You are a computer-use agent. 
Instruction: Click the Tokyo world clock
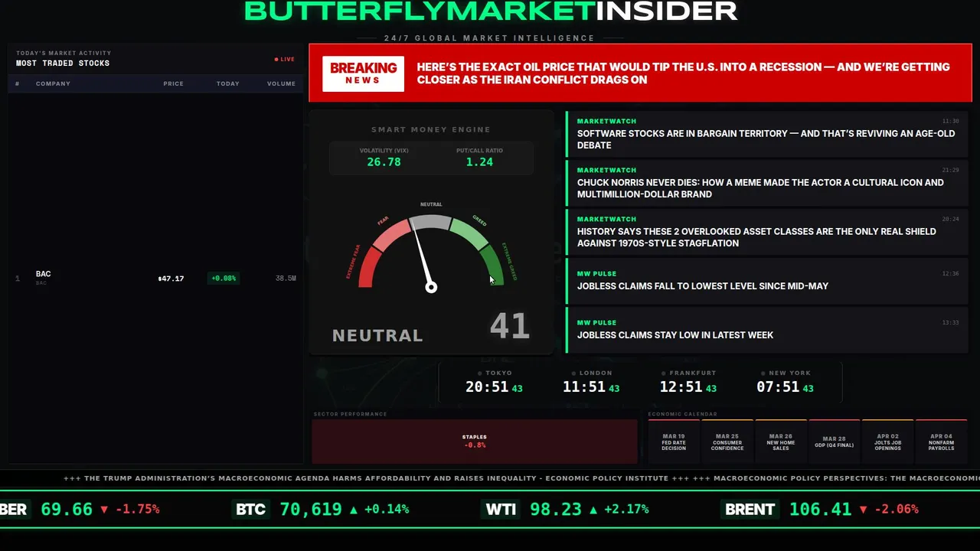(494, 382)
